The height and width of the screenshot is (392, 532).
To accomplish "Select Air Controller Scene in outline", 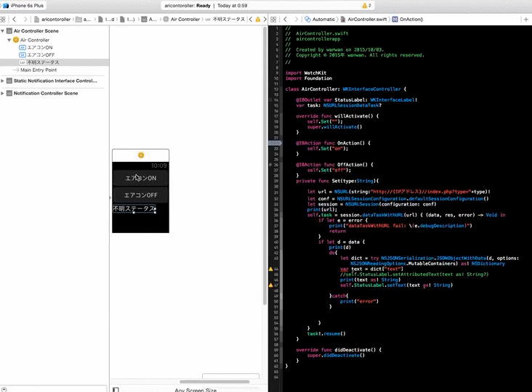I will (36, 30).
